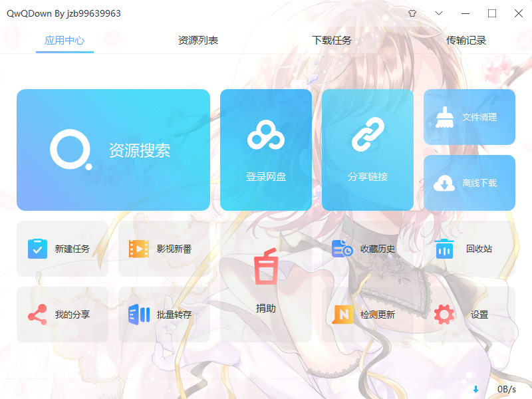Click the 影视新番 film play icon
Image resolution: width=532 pixels, height=399 pixels.
[139, 249]
